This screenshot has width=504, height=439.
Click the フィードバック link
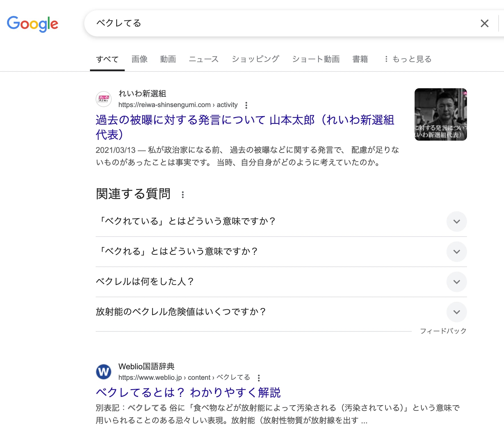pos(443,331)
